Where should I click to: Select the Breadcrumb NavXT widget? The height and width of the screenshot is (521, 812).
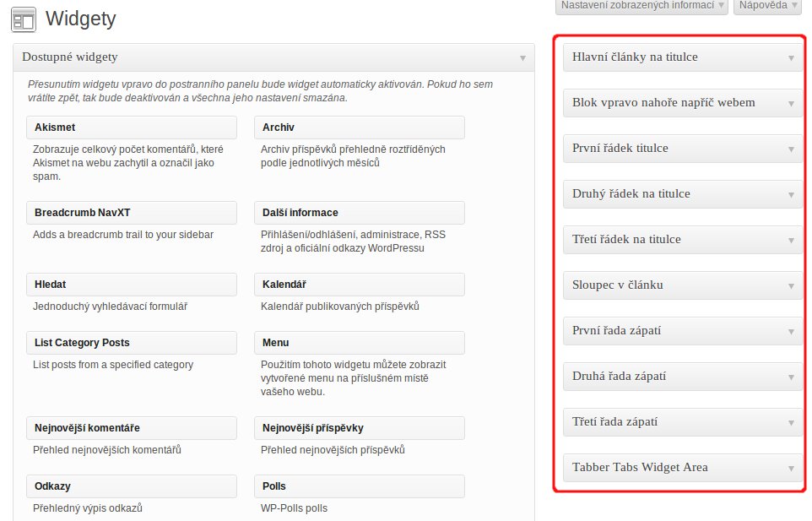point(132,213)
